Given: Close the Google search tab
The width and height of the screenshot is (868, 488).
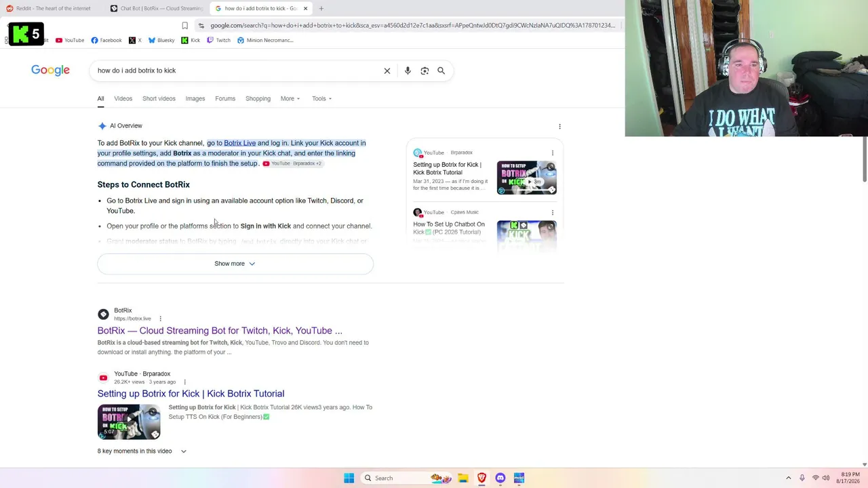Looking at the screenshot, I should click(305, 8).
